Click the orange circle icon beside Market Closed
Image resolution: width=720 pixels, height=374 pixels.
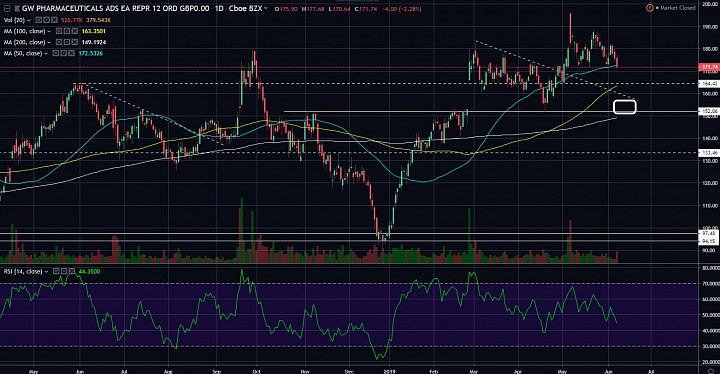click(649, 8)
